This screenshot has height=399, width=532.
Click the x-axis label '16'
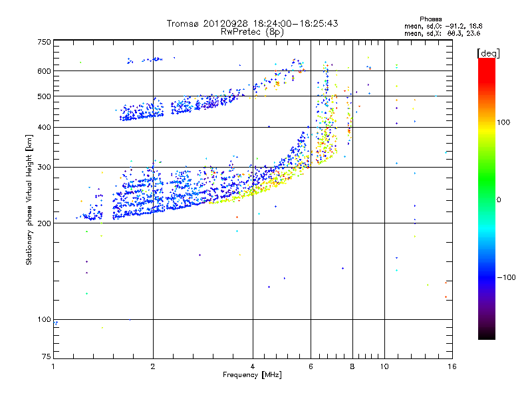point(452,366)
